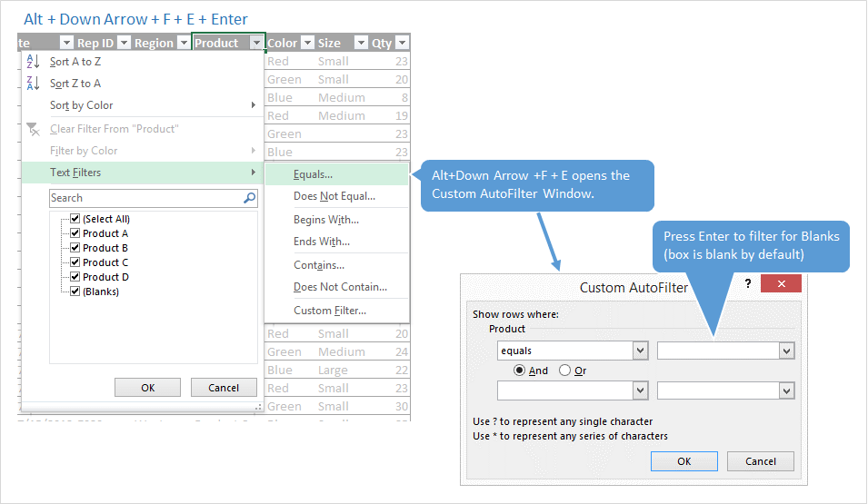Screen dimensions: 868x504
Task: Open the equals operator dropdown
Action: [x=640, y=351]
